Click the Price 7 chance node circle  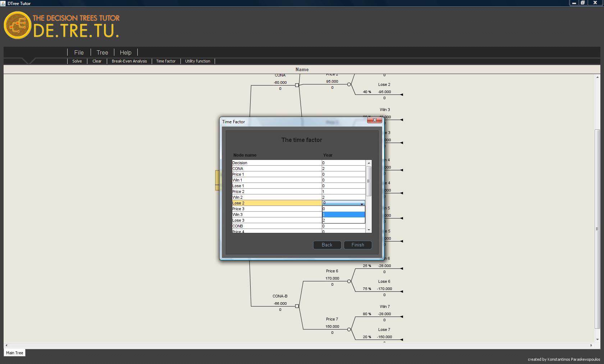[349, 330]
